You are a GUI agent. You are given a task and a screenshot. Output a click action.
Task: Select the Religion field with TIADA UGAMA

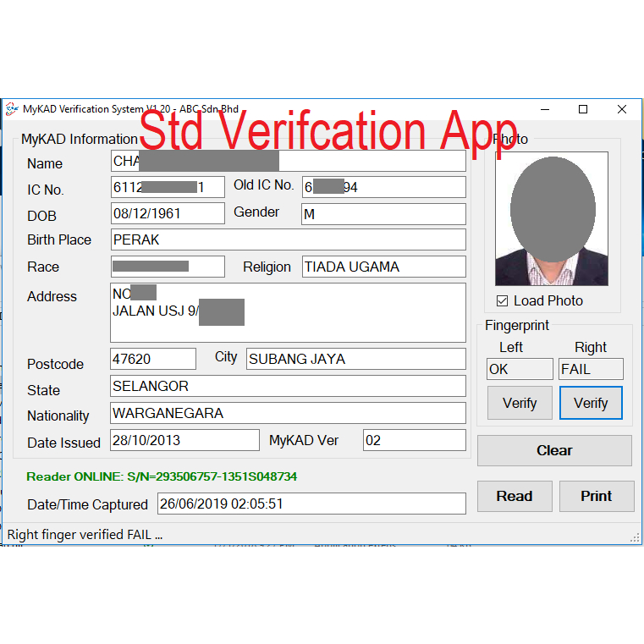pos(383,267)
